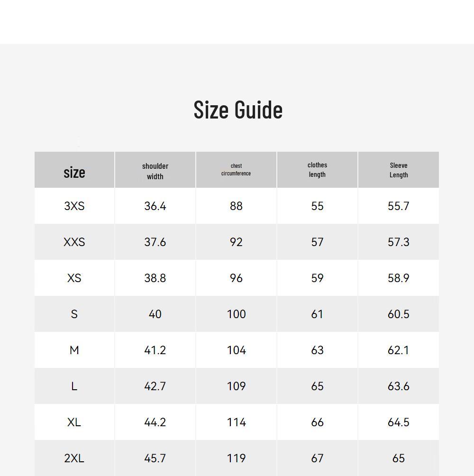The image size is (474, 476).
Task: Select the XS size row label
Action: (74, 278)
